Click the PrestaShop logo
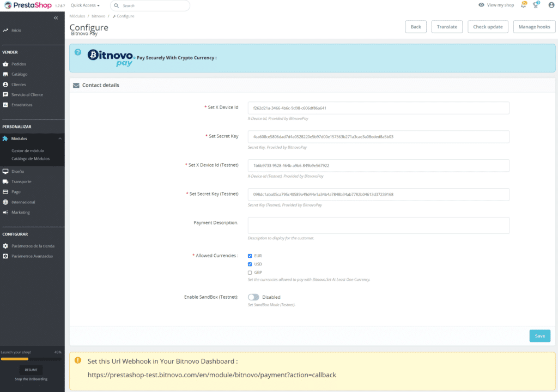This screenshot has height=392, width=558. [26, 5]
